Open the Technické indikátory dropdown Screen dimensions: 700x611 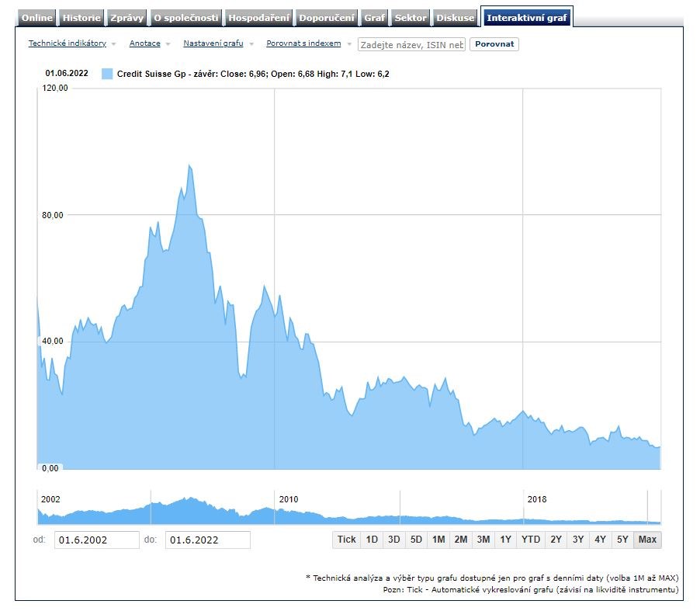click(x=68, y=43)
